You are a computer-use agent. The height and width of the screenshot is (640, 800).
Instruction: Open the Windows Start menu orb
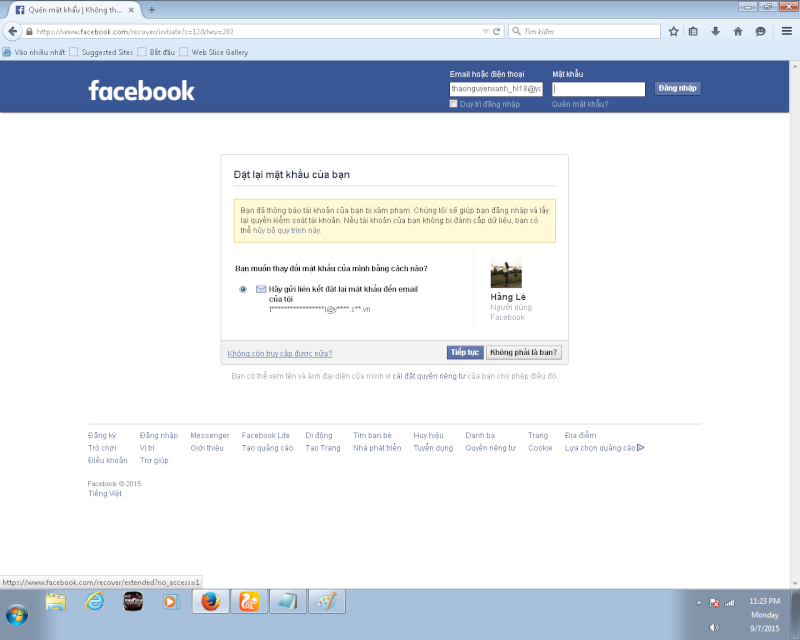(x=16, y=614)
